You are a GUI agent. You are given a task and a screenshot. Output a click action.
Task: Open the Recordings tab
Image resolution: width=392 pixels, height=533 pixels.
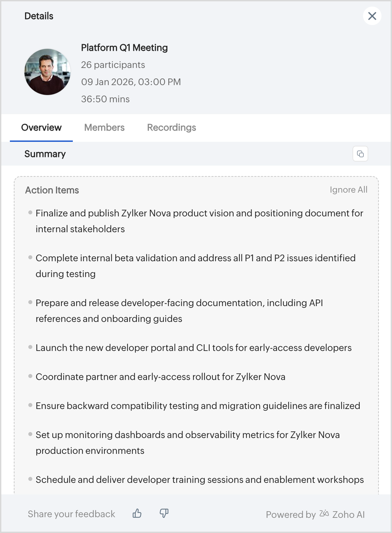click(171, 128)
